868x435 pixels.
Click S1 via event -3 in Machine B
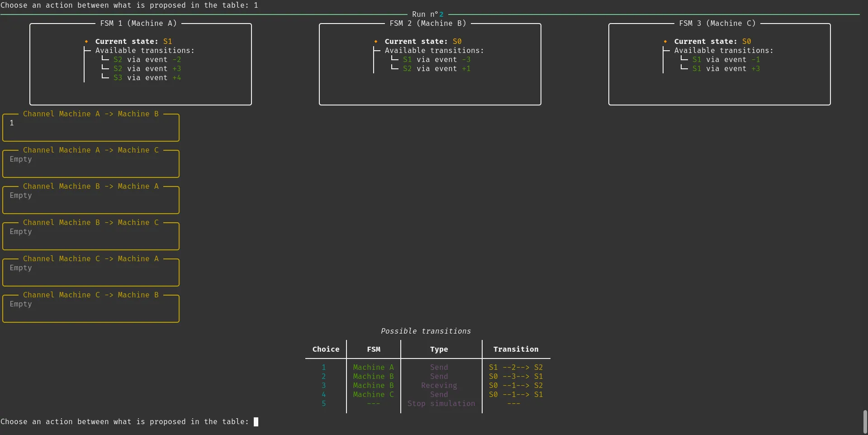pos(436,60)
